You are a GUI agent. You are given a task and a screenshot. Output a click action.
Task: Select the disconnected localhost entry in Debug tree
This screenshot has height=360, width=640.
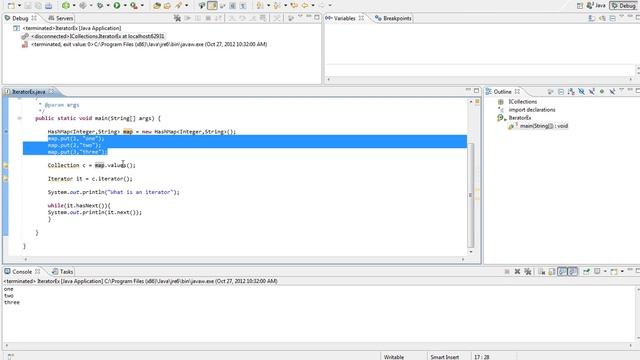97,36
